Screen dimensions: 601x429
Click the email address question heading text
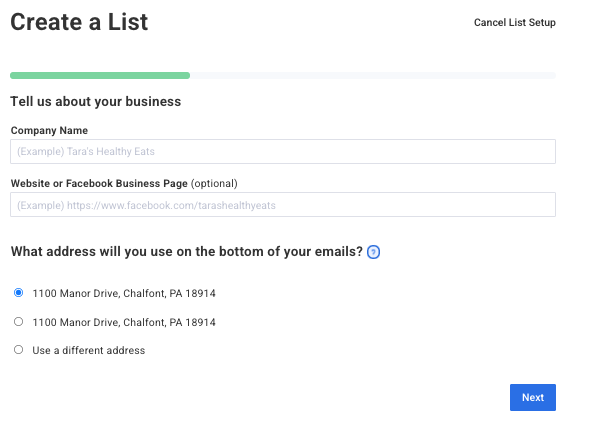tap(187, 252)
